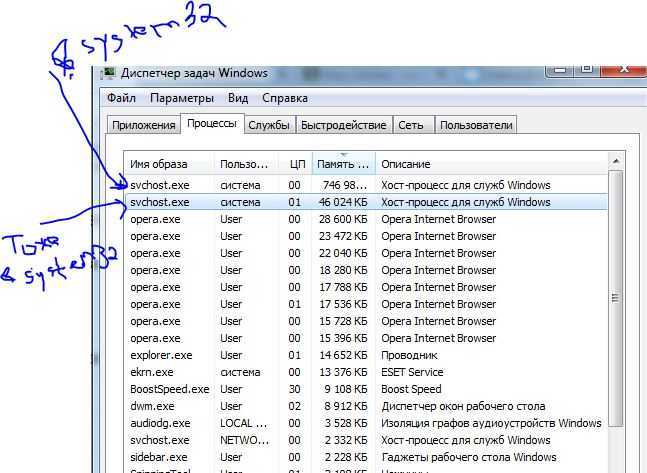Click the Проводник description cell
The height and width of the screenshot is (473, 647).
pos(409,355)
